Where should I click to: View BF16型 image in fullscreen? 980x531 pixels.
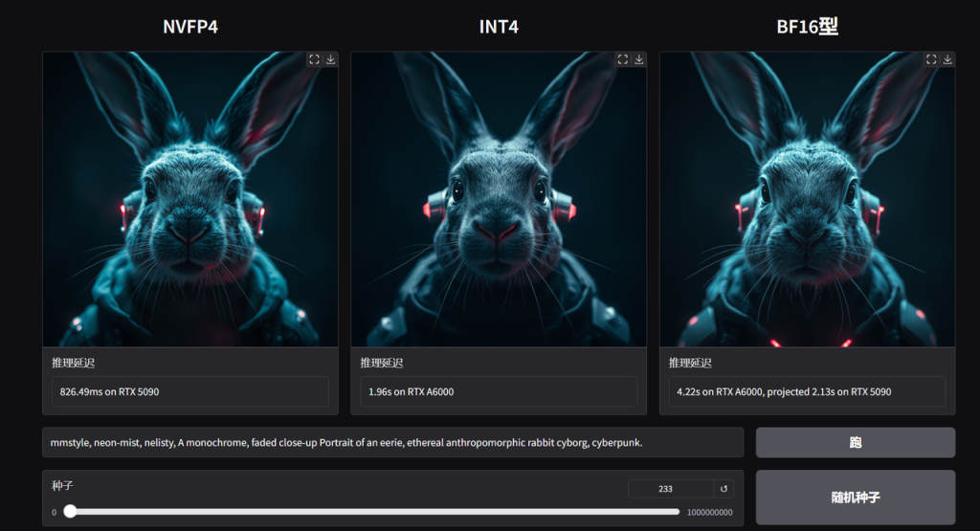931,59
